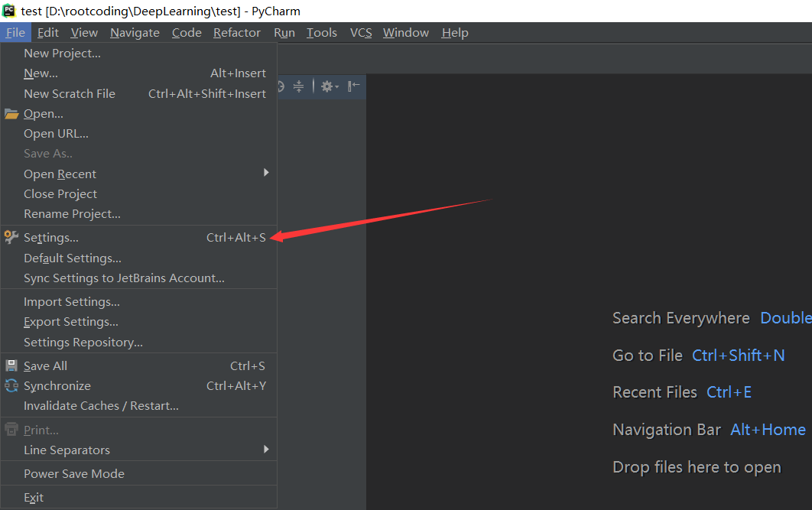
Task: Click the Alt+Insert shortcut label
Action: point(239,73)
